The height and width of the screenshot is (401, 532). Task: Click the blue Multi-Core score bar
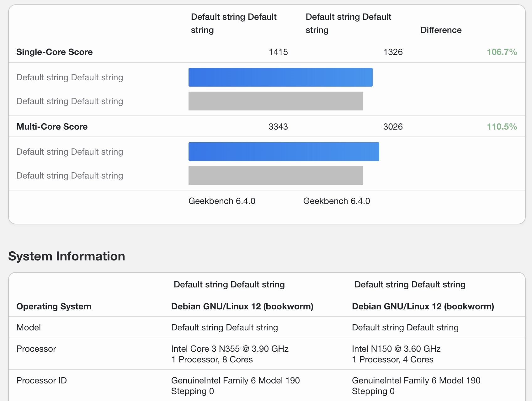(284, 152)
